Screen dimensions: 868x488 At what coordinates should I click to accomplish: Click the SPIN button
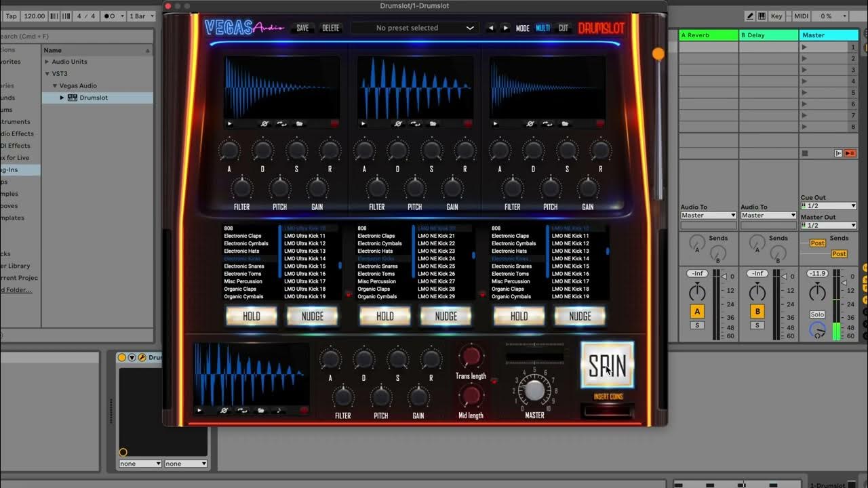(x=607, y=365)
